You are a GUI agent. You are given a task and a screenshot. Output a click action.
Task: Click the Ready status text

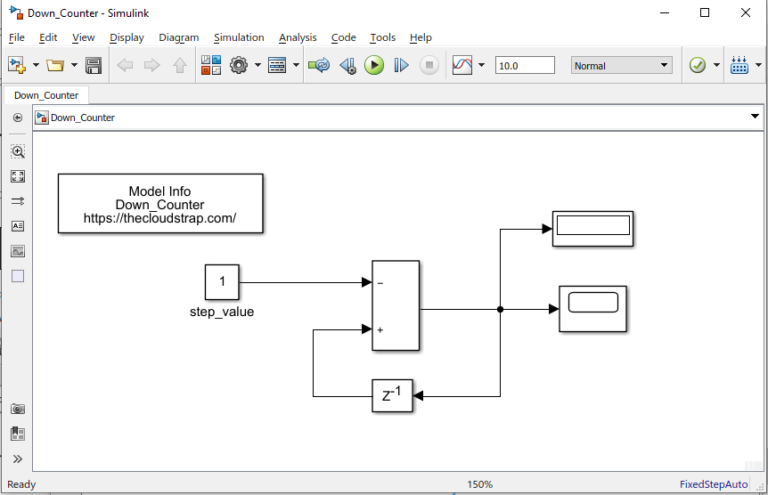click(22, 484)
